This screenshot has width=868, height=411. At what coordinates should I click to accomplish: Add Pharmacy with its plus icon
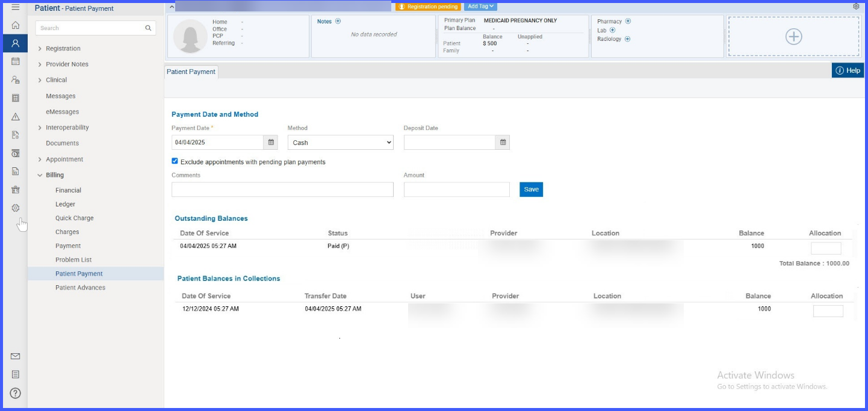click(x=628, y=21)
